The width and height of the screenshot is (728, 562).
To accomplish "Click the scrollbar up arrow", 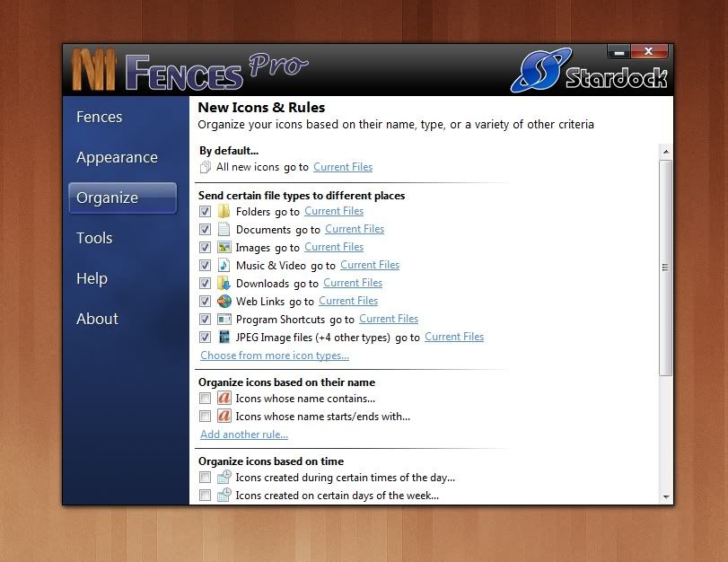I will [x=666, y=152].
